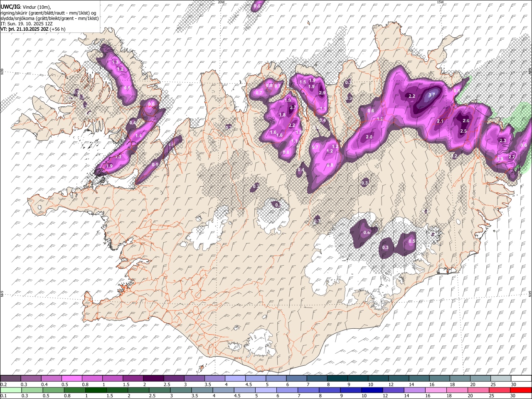Click the 'rigning/skúrir' legend description line
Screen dimensions: 532x399
click(48, 13)
